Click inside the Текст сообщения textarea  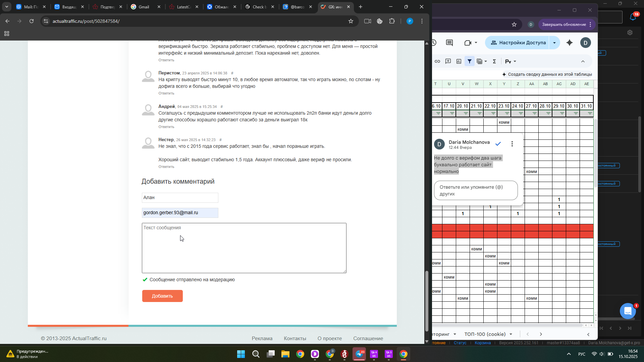tap(244, 248)
